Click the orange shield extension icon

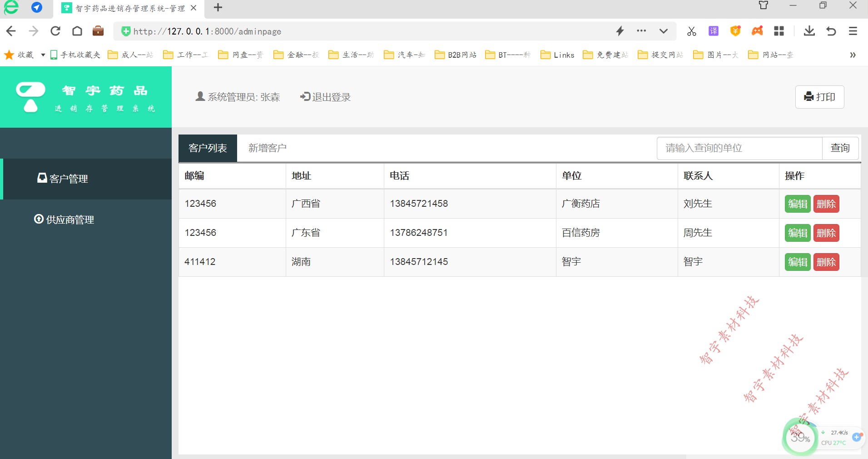[x=735, y=31]
